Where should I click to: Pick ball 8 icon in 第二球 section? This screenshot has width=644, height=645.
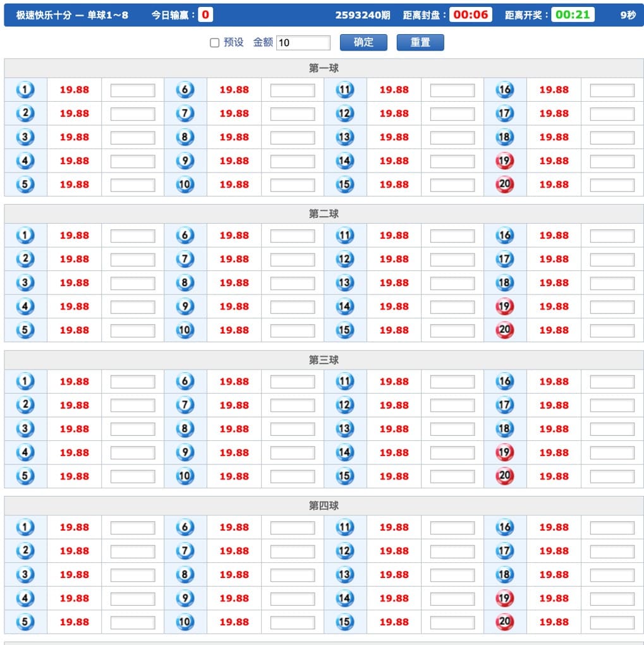click(x=185, y=282)
